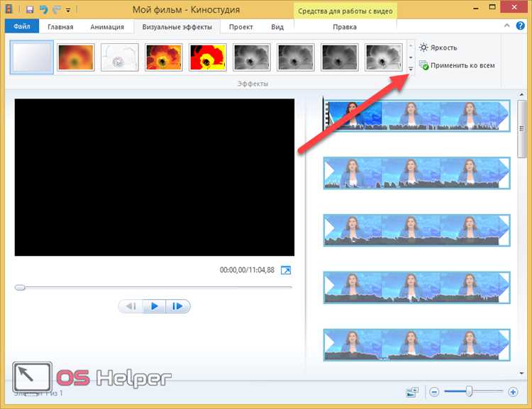Open Help via blue question icon
Screen dimensions: 532x409
point(520,26)
